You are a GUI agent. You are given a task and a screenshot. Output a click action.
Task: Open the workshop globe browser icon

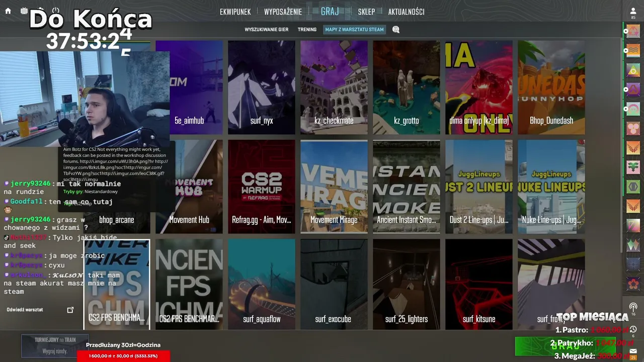396,30
